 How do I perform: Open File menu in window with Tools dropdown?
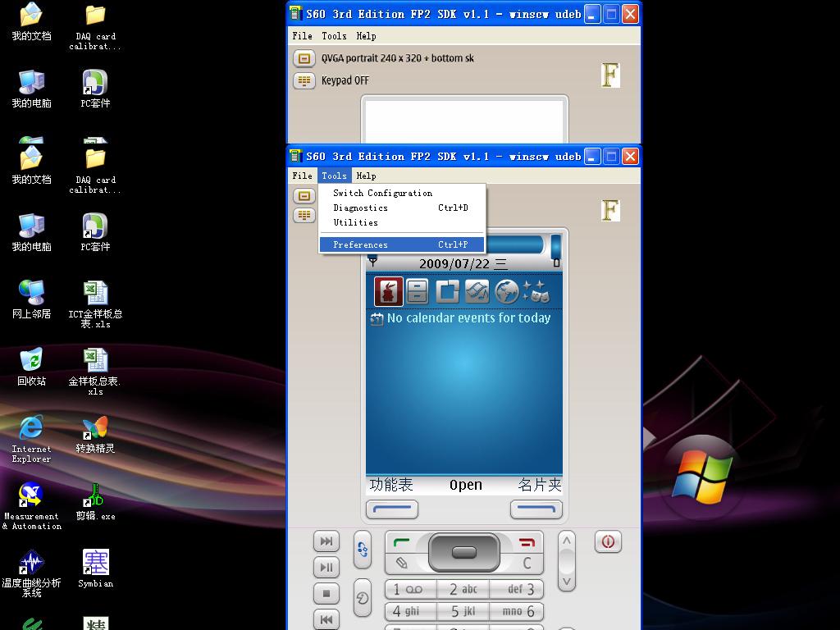click(302, 176)
